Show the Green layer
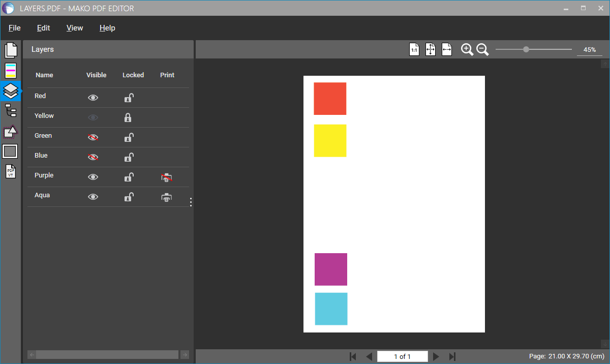This screenshot has width=610, height=364. 93,137
